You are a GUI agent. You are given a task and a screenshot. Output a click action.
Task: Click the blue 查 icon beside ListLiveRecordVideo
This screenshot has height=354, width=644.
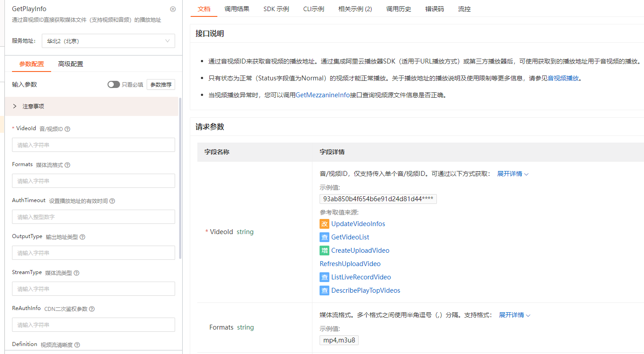click(x=324, y=277)
